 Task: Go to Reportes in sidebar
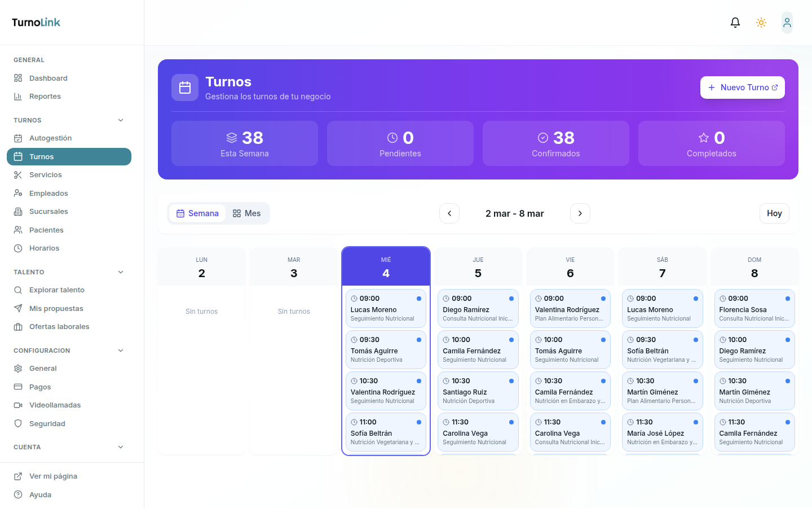(45, 97)
